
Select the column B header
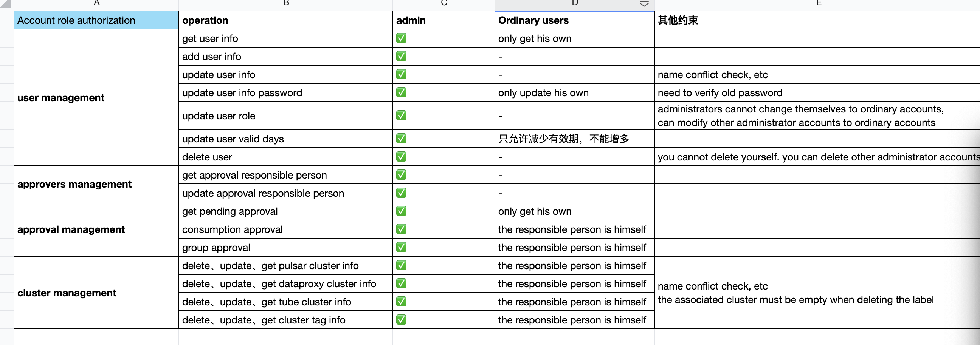tap(286, 4)
